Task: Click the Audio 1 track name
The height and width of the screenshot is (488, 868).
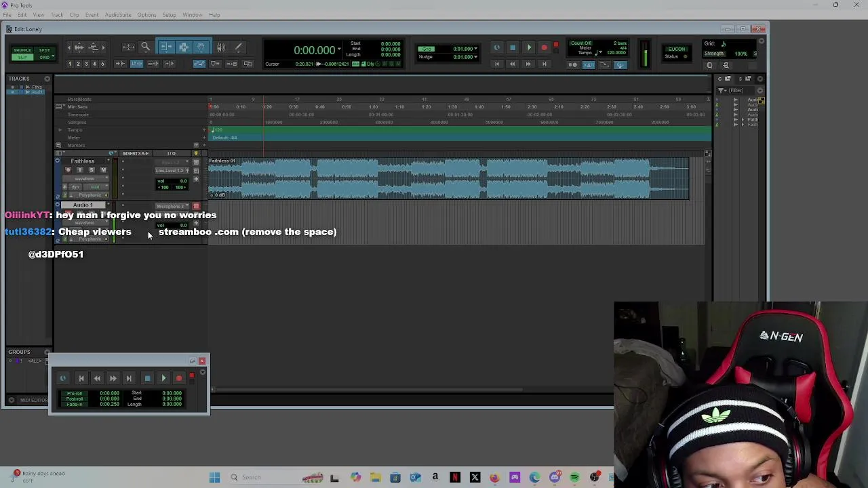Action: tap(83, 205)
